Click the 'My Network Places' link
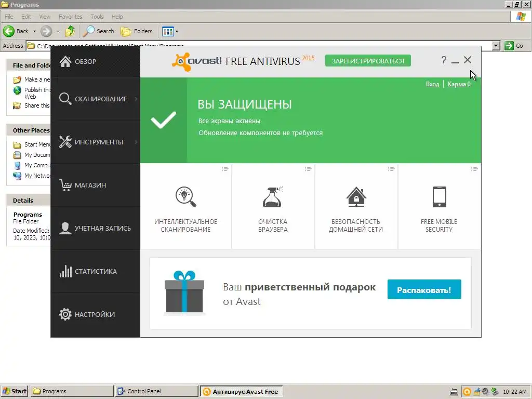 (x=32, y=176)
